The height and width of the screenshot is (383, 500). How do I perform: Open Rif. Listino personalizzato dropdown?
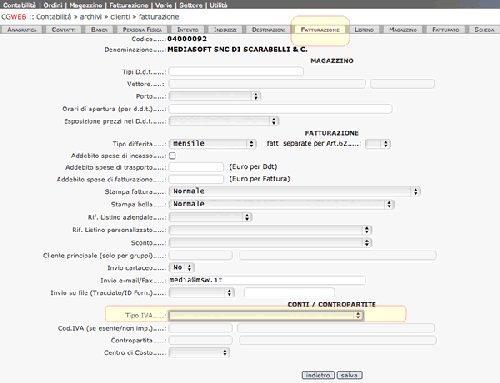(270, 230)
